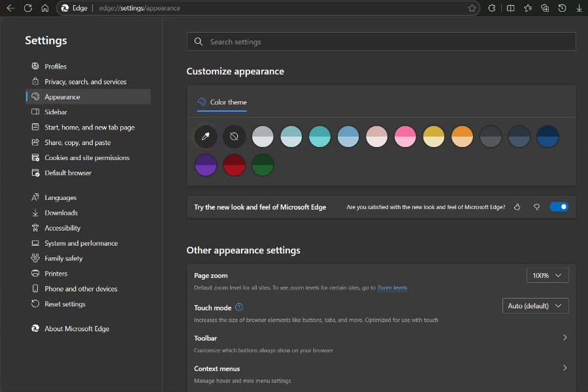Expand the Toolbar settings chevron

[564, 338]
